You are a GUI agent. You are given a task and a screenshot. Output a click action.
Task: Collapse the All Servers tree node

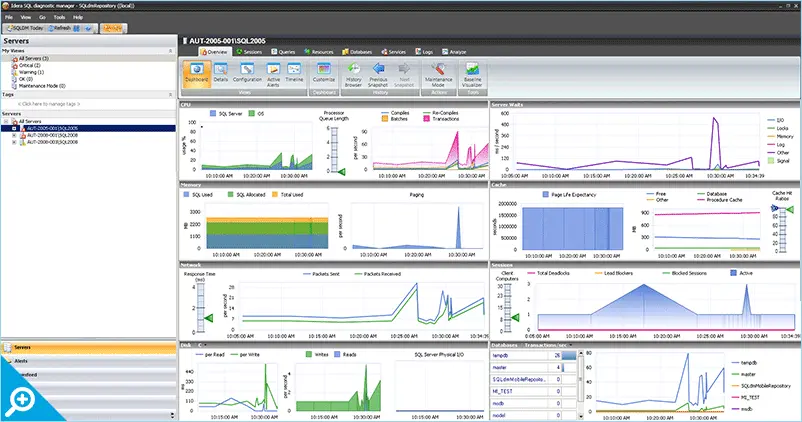click(x=6, y=121)
